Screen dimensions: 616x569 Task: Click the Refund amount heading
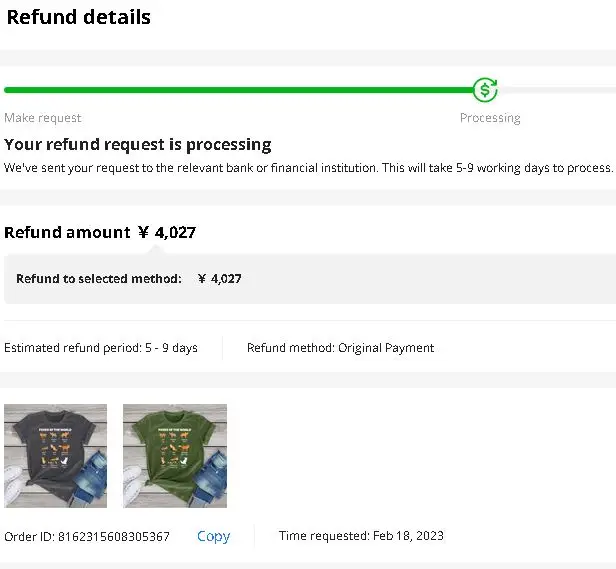tap(68, 233)
